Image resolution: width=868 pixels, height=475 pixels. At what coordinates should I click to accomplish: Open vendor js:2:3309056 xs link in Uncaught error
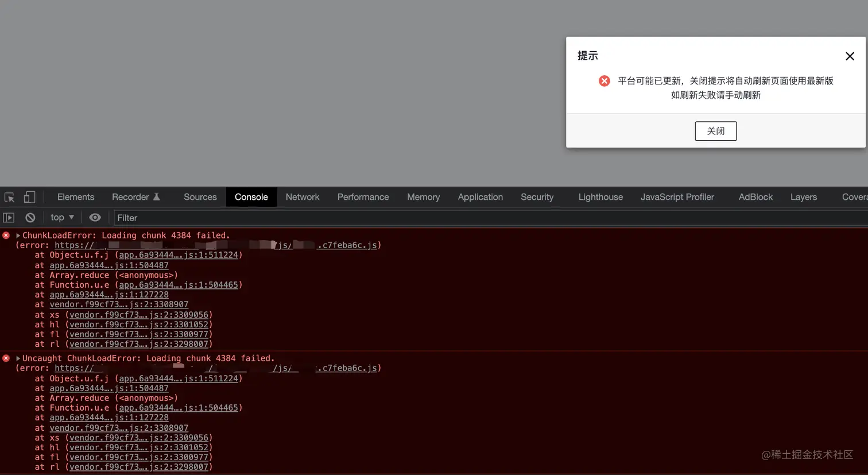click(x=139, y=438)
